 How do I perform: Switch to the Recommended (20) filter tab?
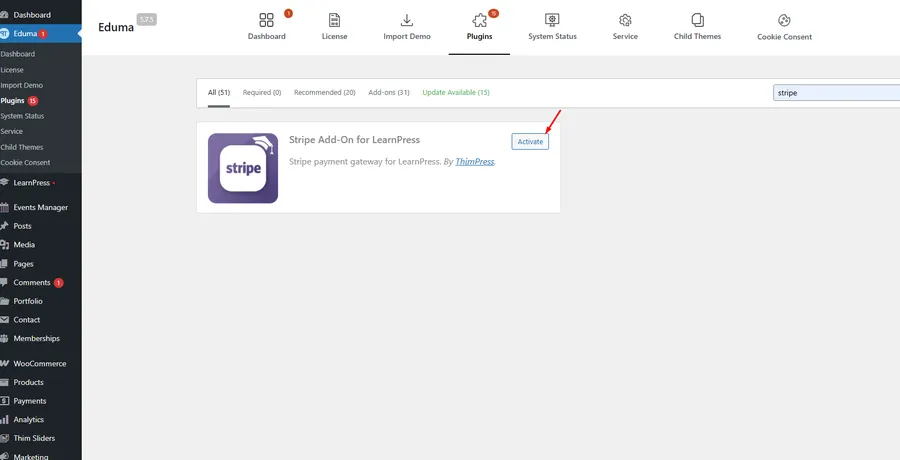coord(324,92)
